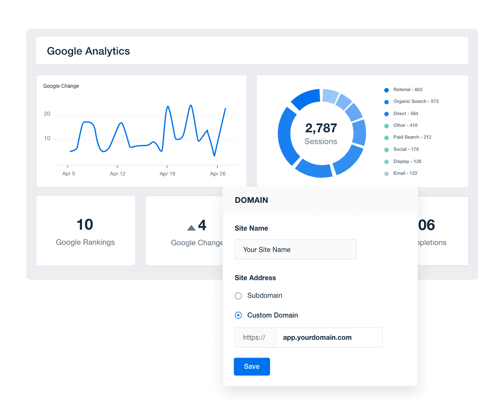
Task: Click the Save button
Action: click(x=252, y=366)
